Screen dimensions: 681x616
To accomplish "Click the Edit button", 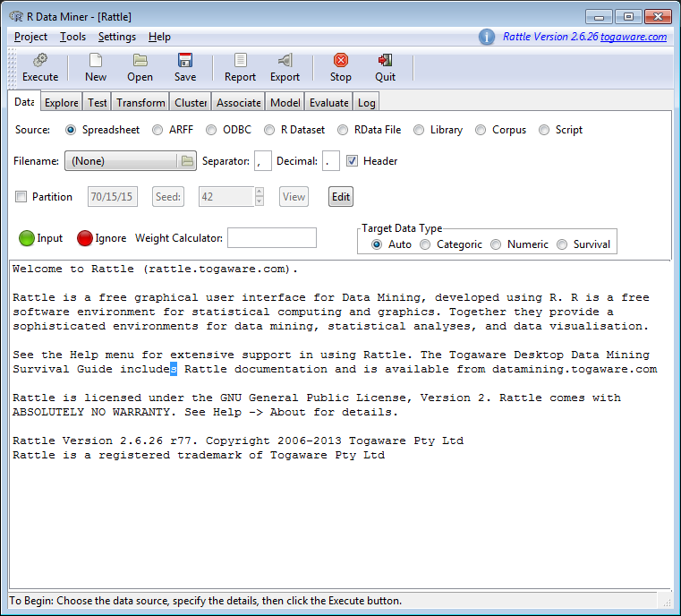I will (x=341, y=197).
